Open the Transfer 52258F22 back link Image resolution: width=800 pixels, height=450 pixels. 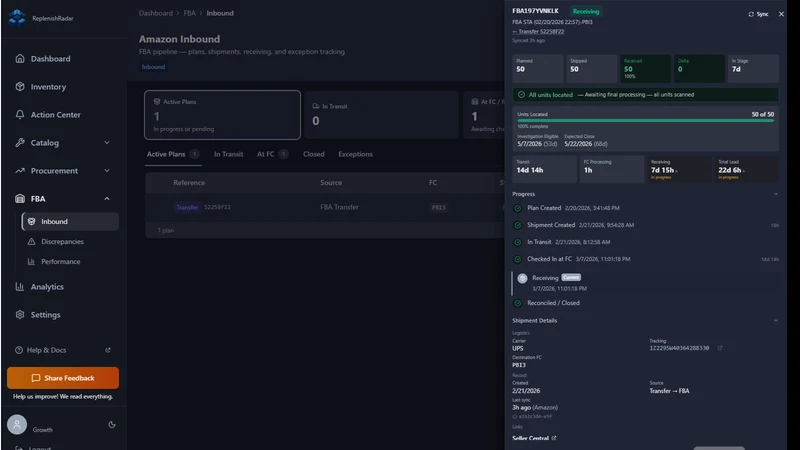click(x=538, y=32)
